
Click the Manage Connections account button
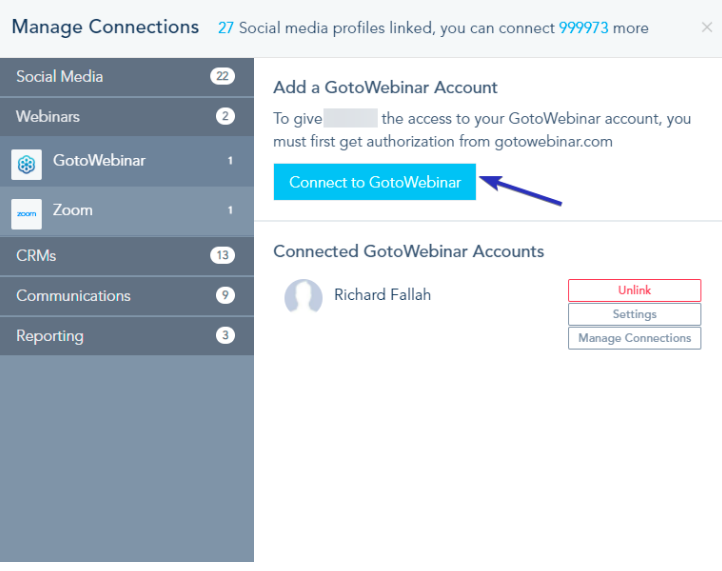pyautogui.click(x=634, y=338)
